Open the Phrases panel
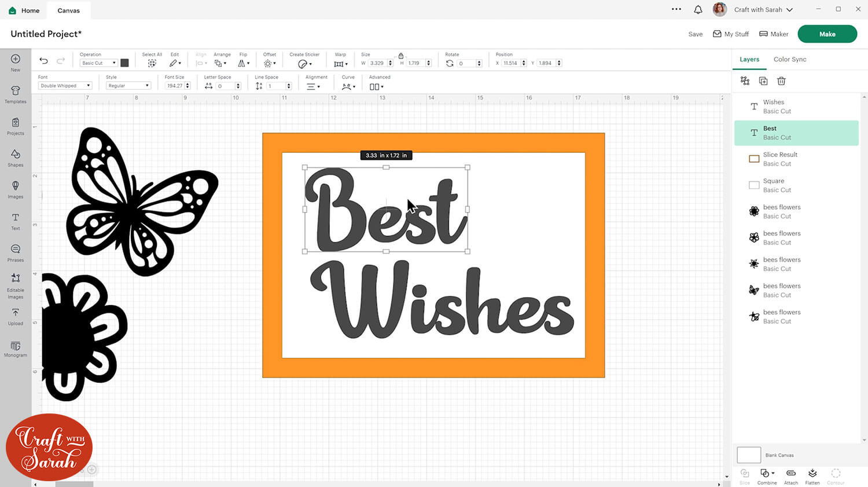The width and height of the screenshot is (868, 487). tap(16, 252)
